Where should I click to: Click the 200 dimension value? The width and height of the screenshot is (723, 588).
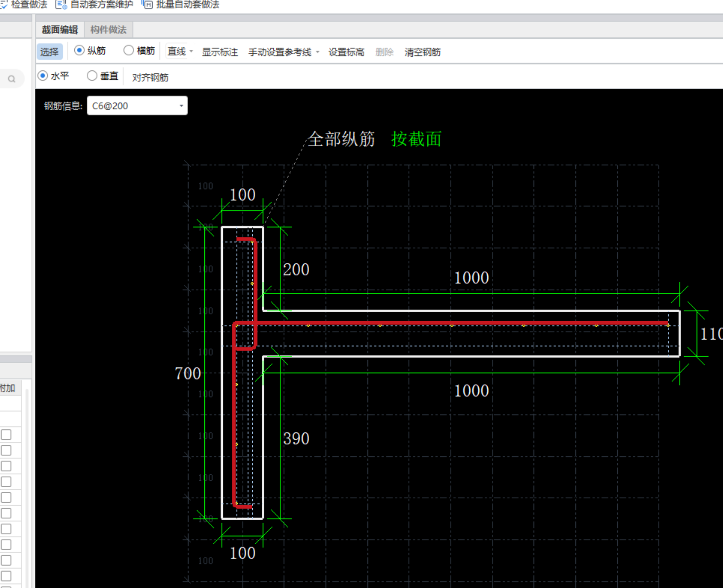pyautogui.click(x=296, y=270)
